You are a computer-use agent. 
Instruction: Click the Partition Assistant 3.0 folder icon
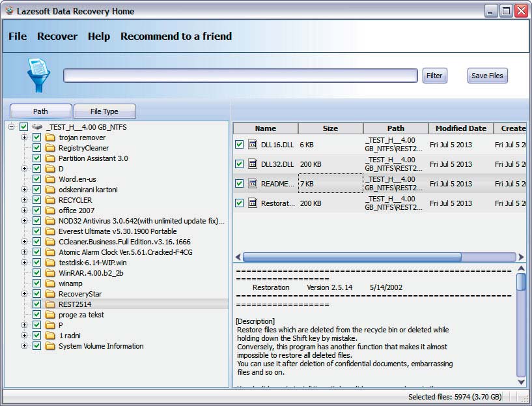(x=50, y=158)
